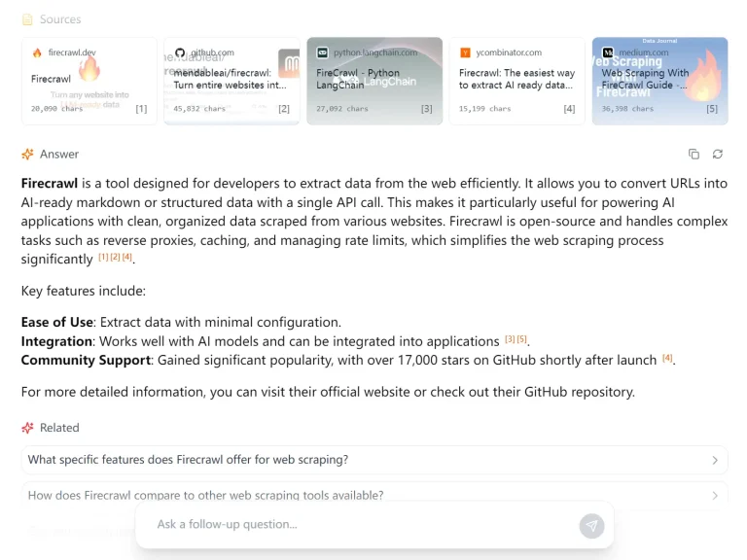Click the Firecrawl flame favicon on the first source
Viewport: 747px width, 560px height.
coord(37,52)
